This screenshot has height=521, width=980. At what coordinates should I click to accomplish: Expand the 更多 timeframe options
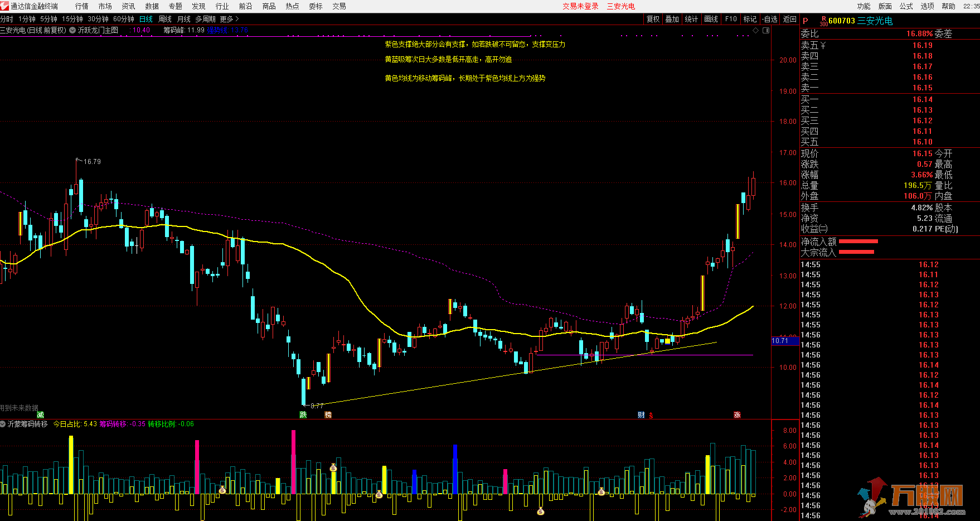(229, 19)
